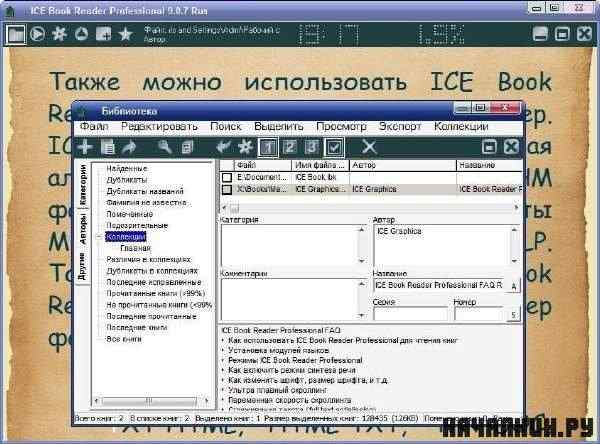
Task: Open the Экспорт menu
Action: (x=400, y=126)
